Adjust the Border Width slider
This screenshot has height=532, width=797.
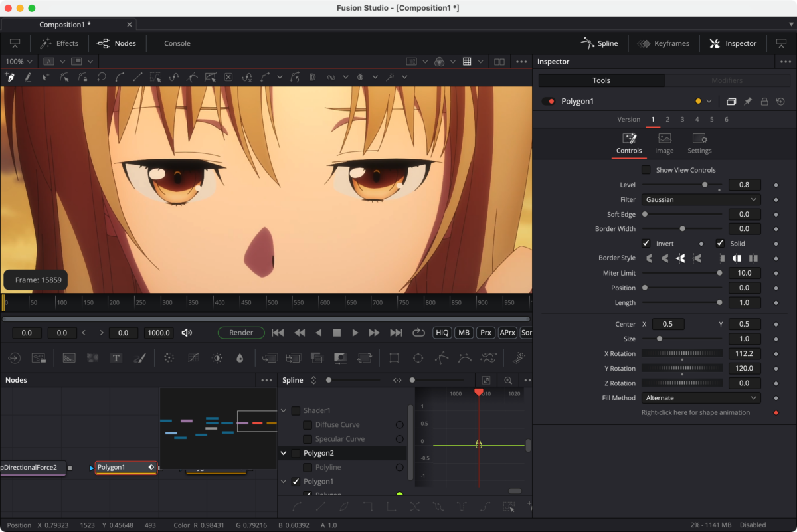tap(681, 228)
